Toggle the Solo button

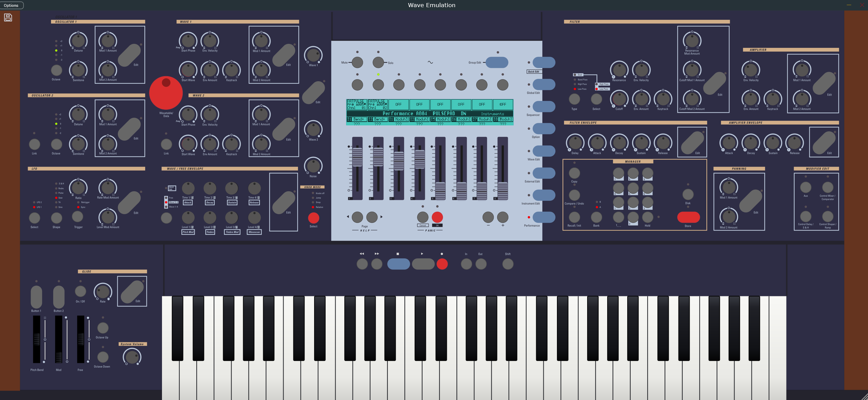pyautogui.click(x=378, y=63)
